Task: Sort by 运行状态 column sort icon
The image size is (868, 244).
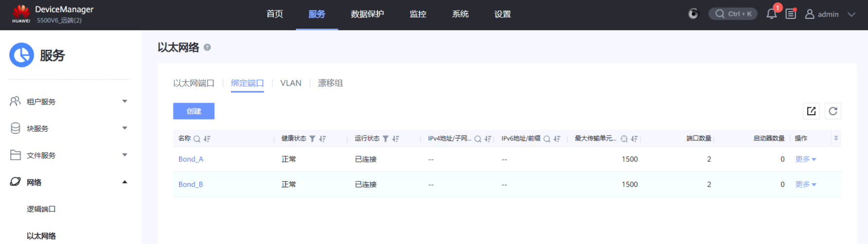Action: (395, 139)
